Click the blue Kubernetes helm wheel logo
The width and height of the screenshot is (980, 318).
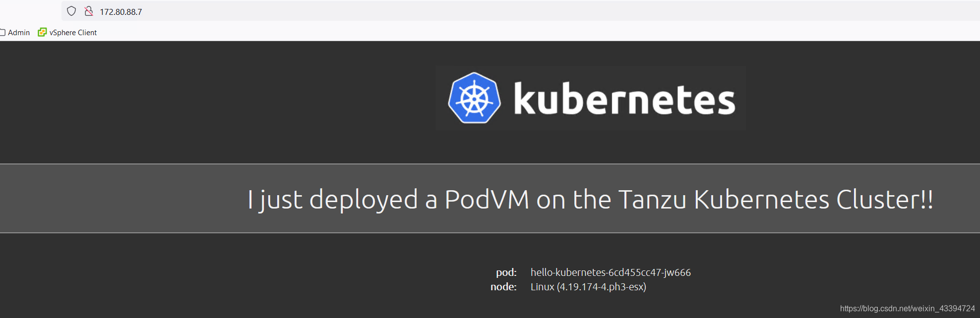coord(474,98)
